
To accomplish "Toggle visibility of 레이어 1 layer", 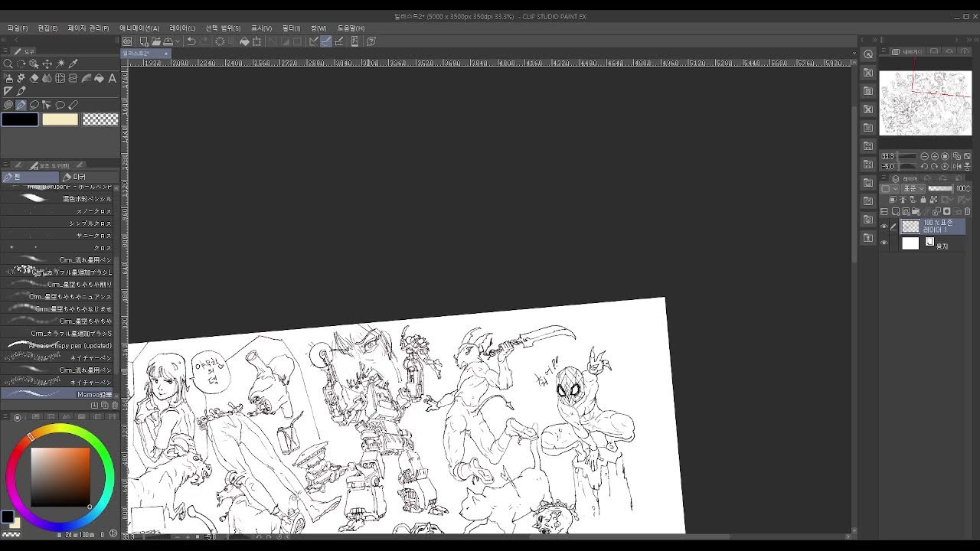I will [x=884, y=227].
